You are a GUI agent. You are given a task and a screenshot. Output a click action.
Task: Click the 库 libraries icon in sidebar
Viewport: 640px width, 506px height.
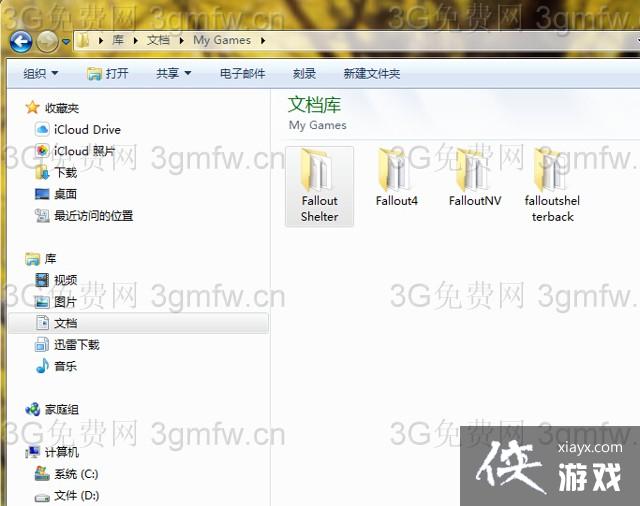pos(32,259)
